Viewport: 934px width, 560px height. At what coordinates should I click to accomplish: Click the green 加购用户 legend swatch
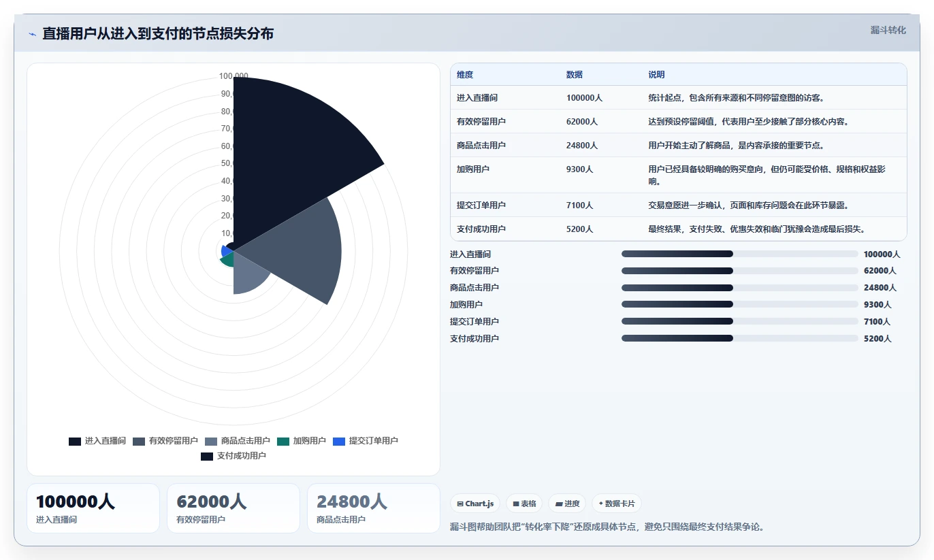283,441
